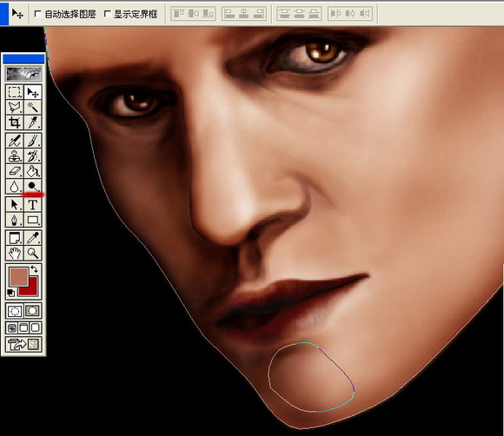The width and height of the screenshot is (504, 436).
Task: Select the Magic Wand tool
Action: pyautogui.click(x=33, y=108)
